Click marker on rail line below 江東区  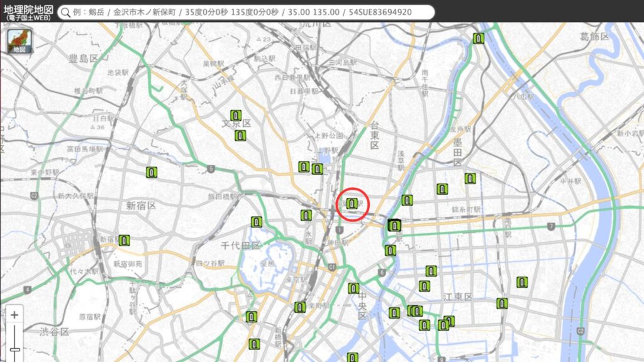point(501,304)
